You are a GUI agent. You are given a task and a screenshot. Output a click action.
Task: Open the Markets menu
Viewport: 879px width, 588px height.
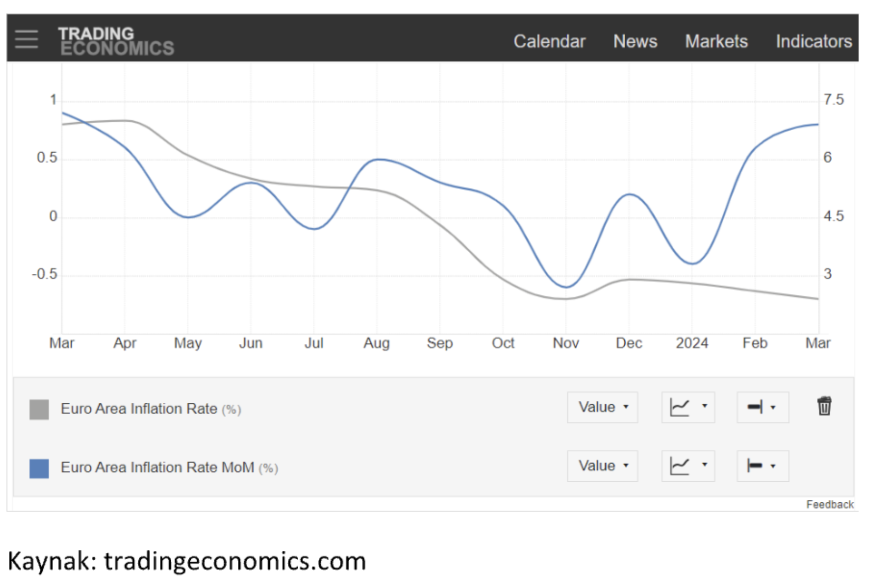tap(716, 41)
